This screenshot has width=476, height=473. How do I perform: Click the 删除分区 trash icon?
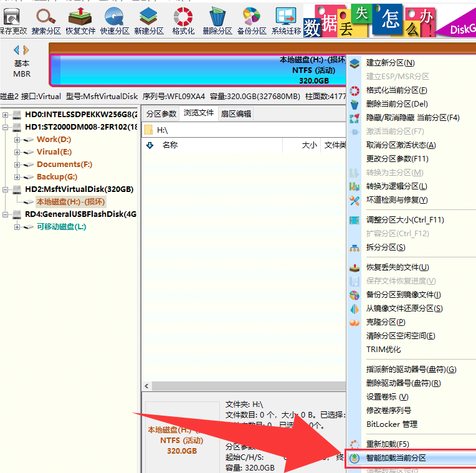[217, 17]
